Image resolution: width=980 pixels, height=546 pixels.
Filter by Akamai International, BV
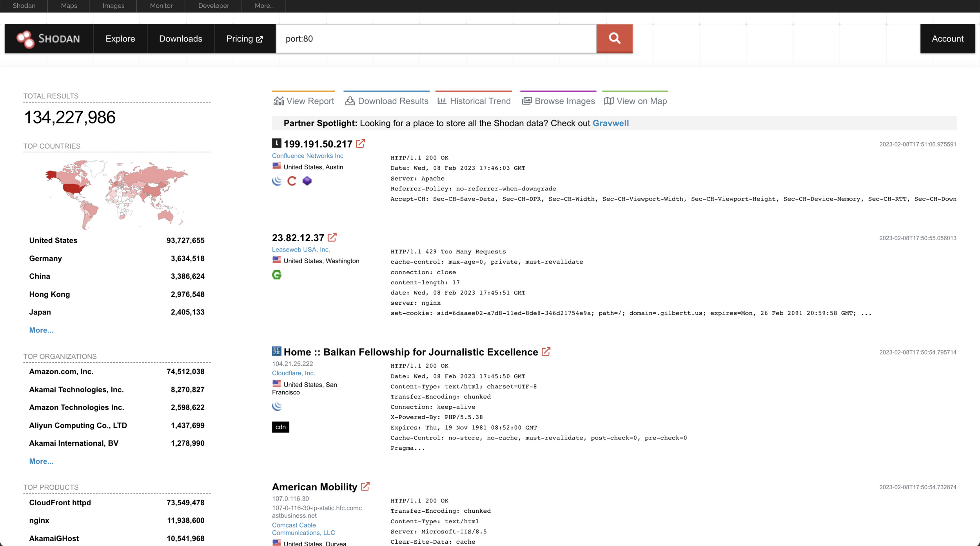117,443
